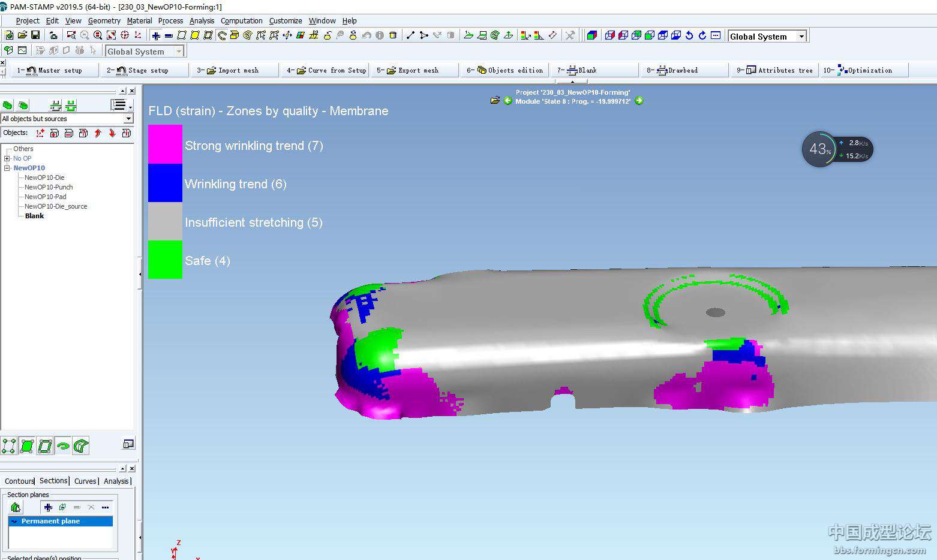
Task: Click the remove object red minus cube icon
Action: (x=69, y=133)
